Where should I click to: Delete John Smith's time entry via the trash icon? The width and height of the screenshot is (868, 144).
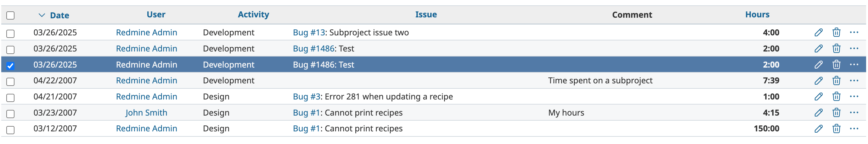pyautogui.click(x=836, y=112)
